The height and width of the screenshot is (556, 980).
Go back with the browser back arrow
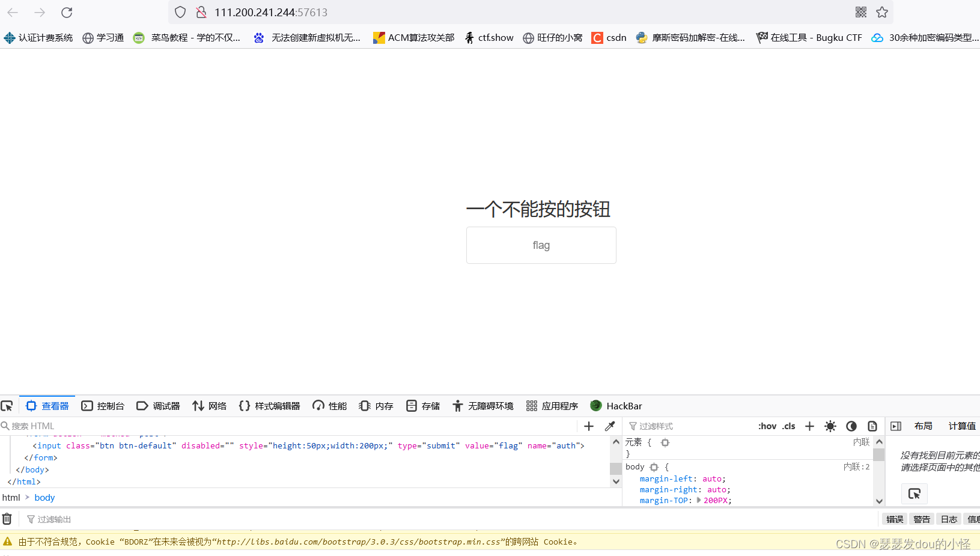pyautogui.click(x=13, y=12)
